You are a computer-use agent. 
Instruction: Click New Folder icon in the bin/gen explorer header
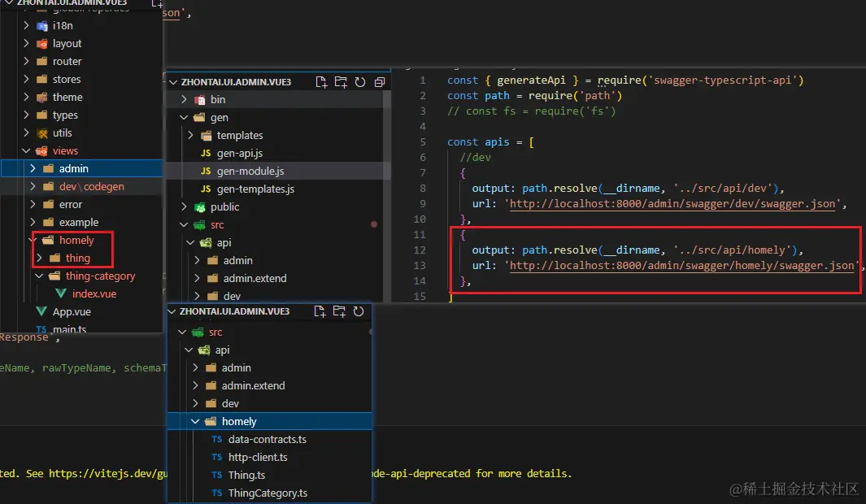point(341,82)
